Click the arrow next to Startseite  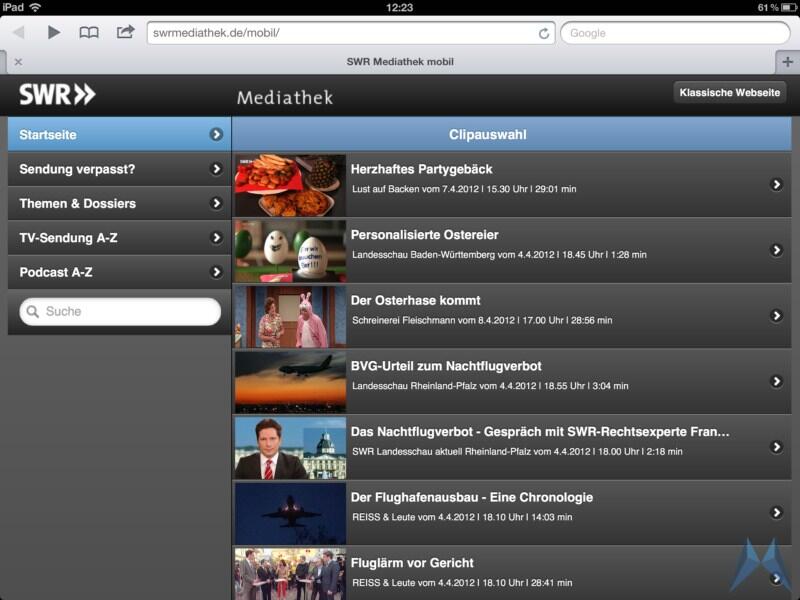pyautogui.click(x=216, y=134)
